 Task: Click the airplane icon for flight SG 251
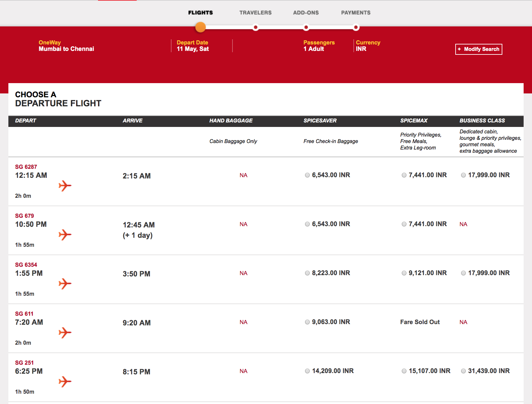[65, 382]
